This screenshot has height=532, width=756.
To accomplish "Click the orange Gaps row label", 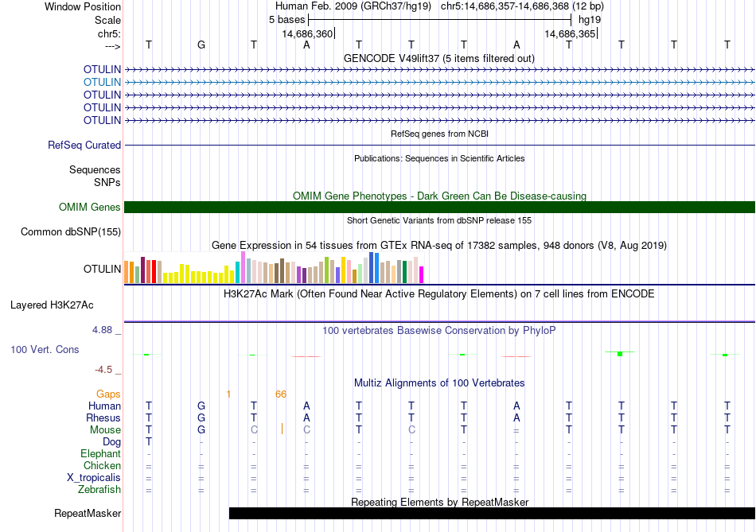I will (x=108, y=394).
